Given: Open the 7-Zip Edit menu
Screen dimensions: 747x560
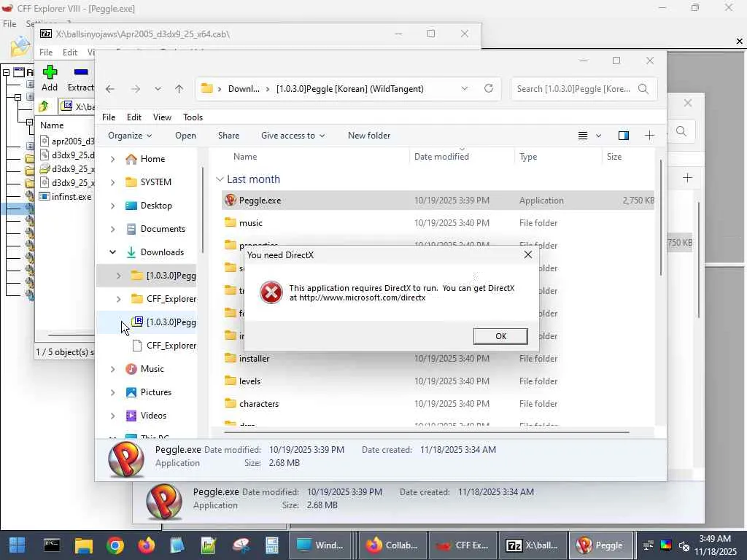Looking at the screenshot, I should [x=69, y=52].
